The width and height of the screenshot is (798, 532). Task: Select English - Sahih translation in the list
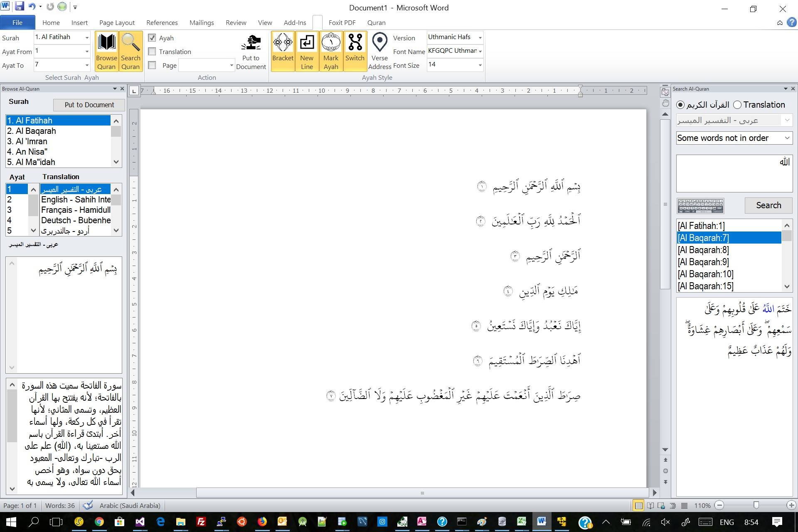[x=75, y=199]
